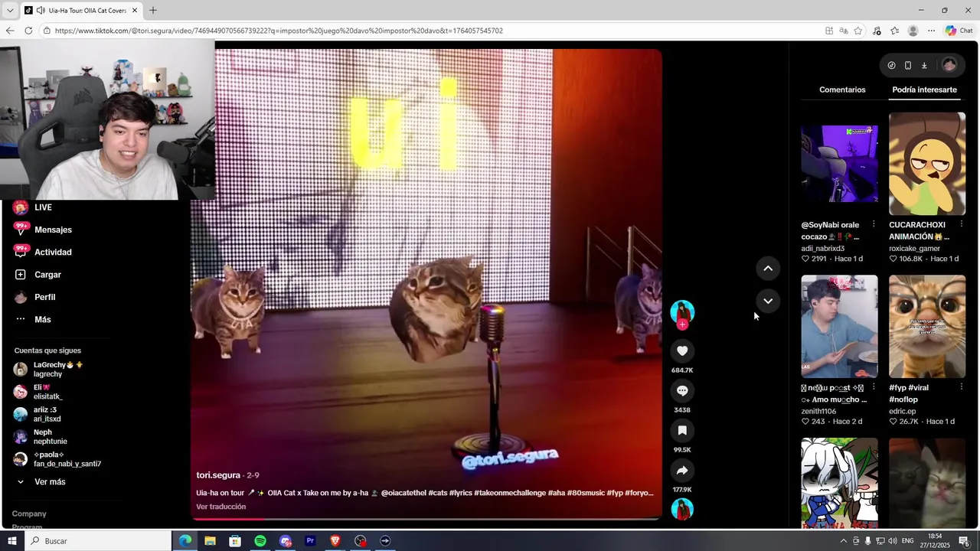Open the Windows Start menu
Screen dimensions: 980x551
pos(12,541)
